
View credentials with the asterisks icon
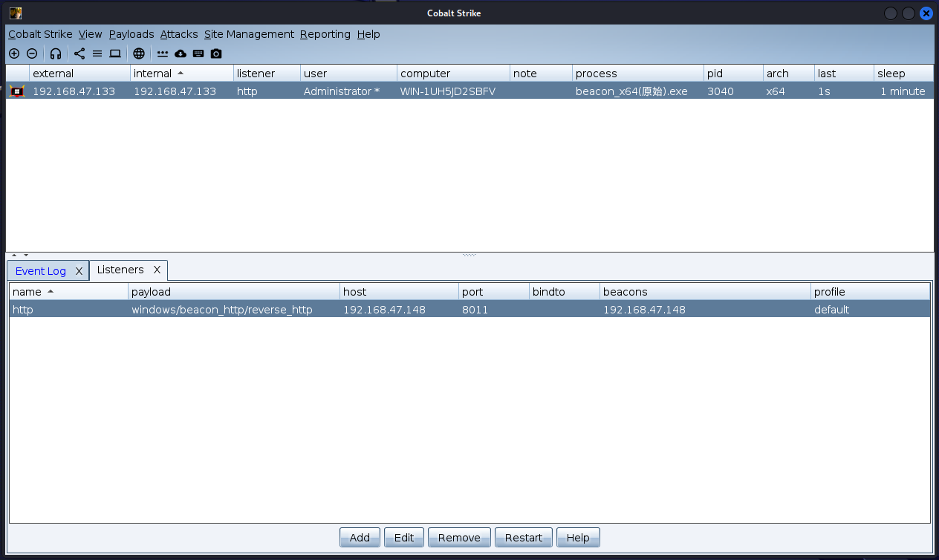coord(163,53)
